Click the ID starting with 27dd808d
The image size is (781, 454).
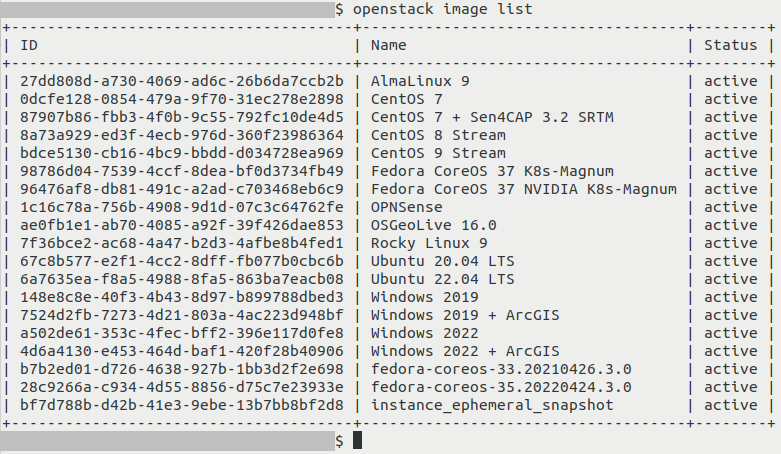181,81
